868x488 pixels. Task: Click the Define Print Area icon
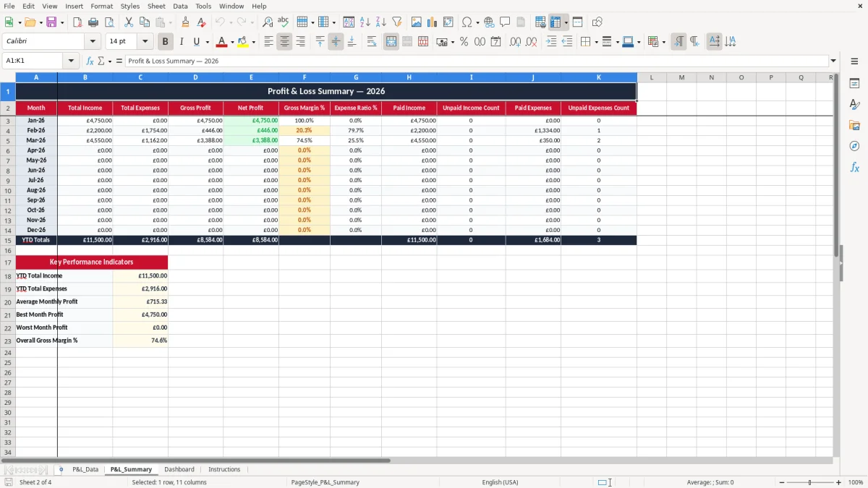pyautogui.click(x=540, y=22)
